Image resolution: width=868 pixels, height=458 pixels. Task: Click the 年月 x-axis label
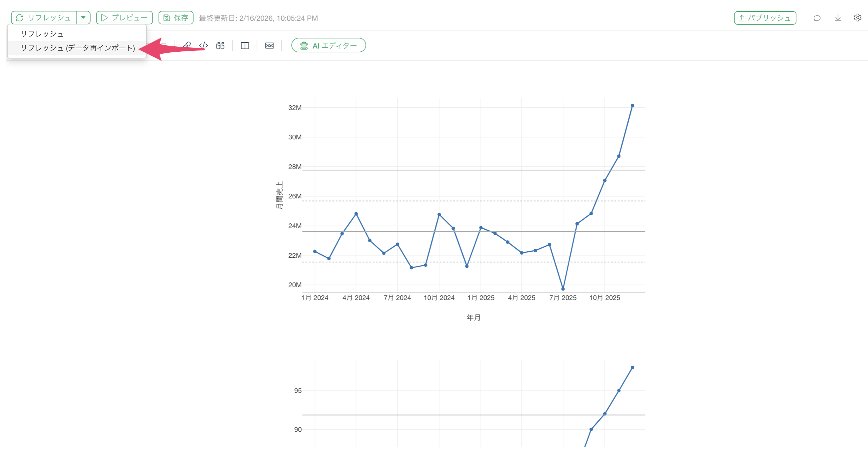pyautogui.click(x=473, y=317)
